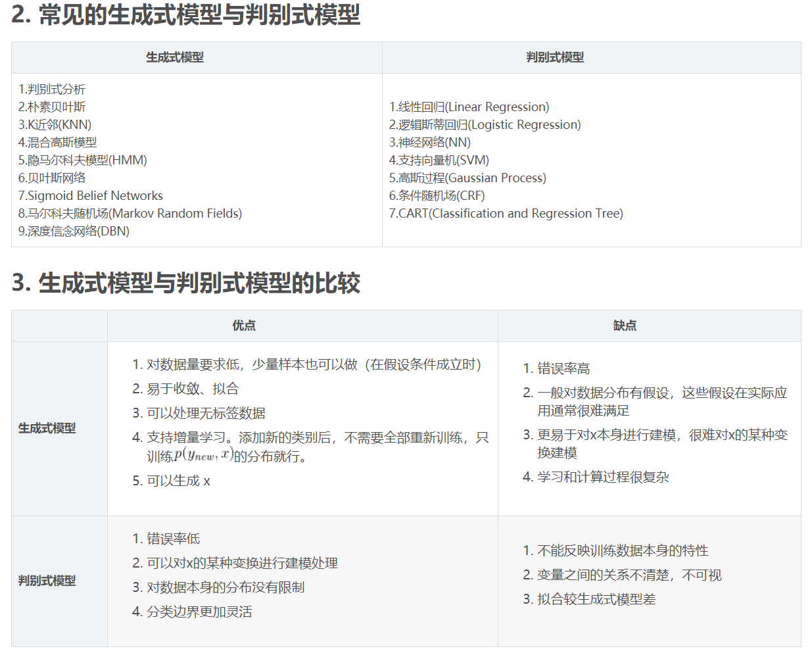Select list item 7.Sigmoid Belief Networks

pos(91,195)
